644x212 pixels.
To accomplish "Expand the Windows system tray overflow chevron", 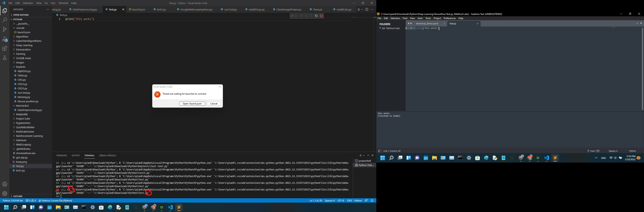I will click(596, 158).
